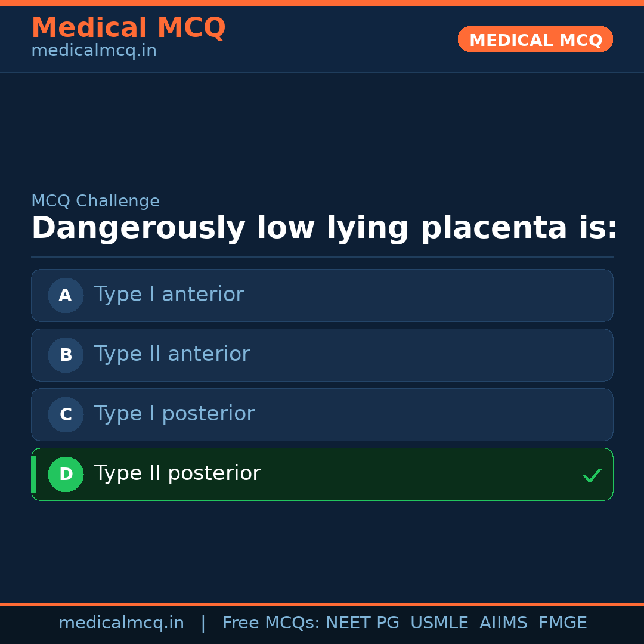
Task: Choose the "B" letter circle badge
Action: 66,355
